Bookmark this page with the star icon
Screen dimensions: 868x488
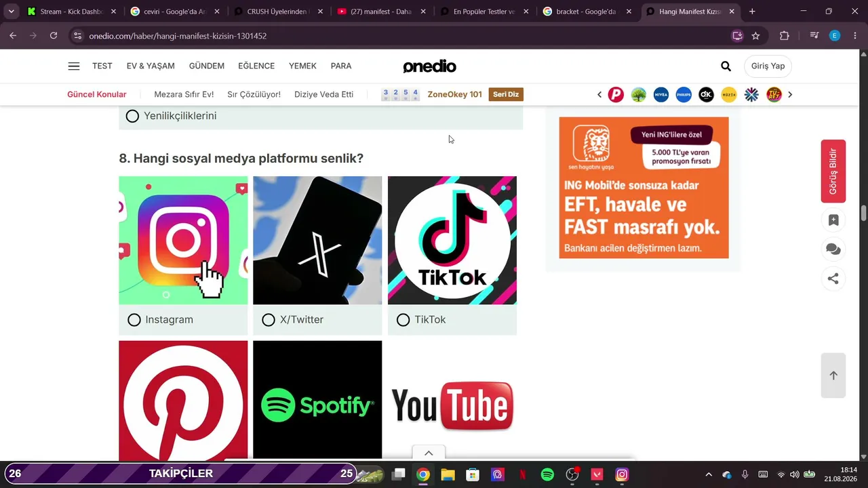755,36
